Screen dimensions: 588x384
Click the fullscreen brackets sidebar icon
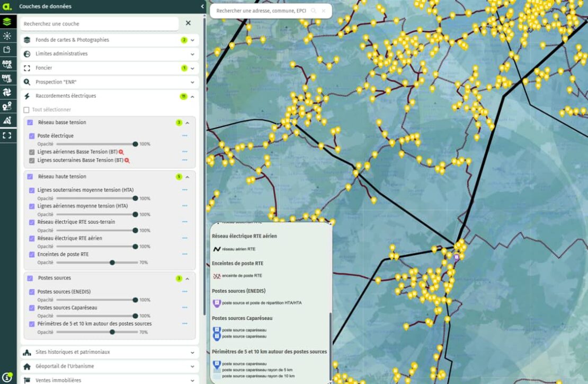pyautogui.click(x=7, y=135)
